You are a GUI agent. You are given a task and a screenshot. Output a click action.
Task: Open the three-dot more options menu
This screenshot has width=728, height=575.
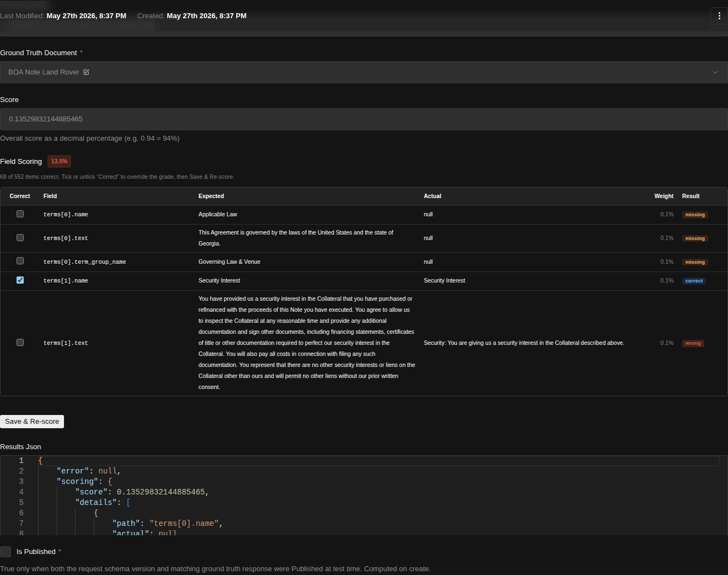coord(719,16)
